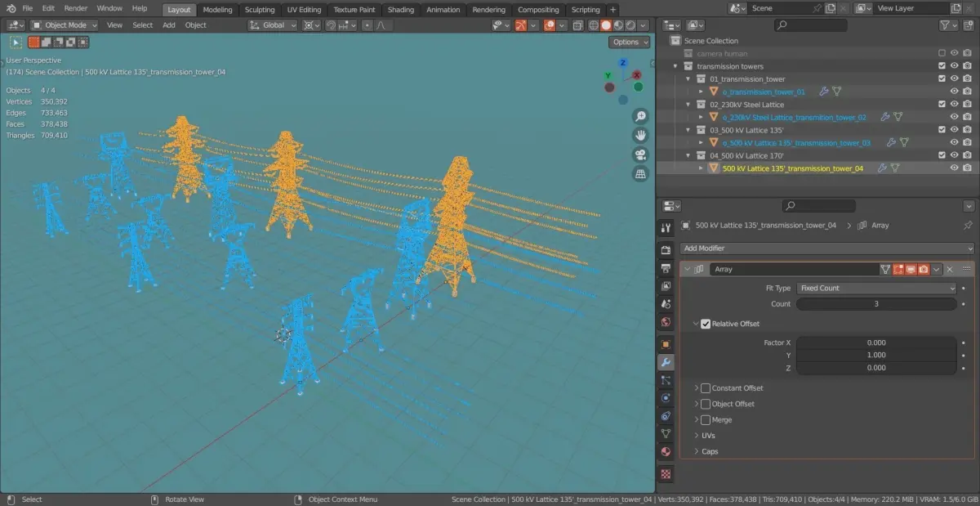Open the Output properties tab
The height and width of the screenshot is (506, 980).
[x=666, y=266]
